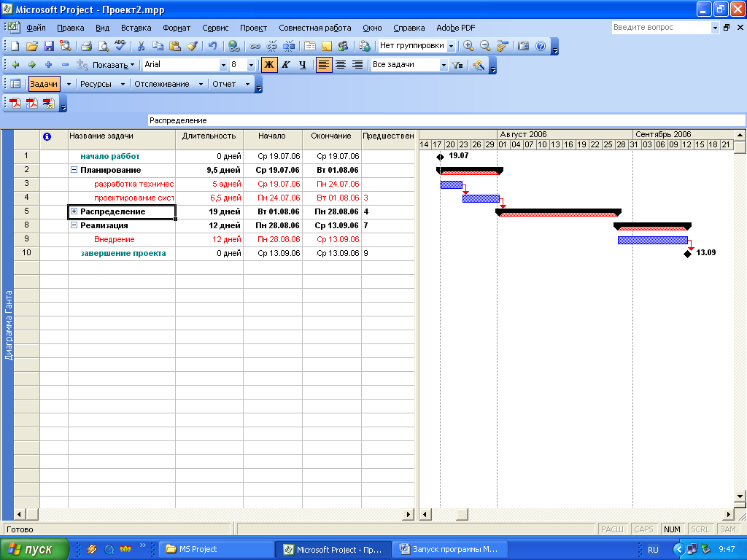Click the Отслеживание guide button
The width and height of the screenshot is (747, 560).
point(161,85)
